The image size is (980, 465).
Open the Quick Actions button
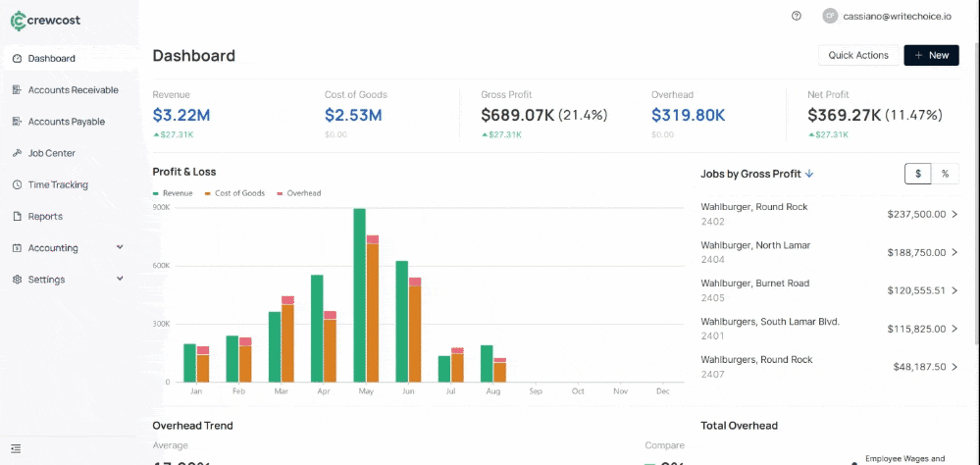857,56
